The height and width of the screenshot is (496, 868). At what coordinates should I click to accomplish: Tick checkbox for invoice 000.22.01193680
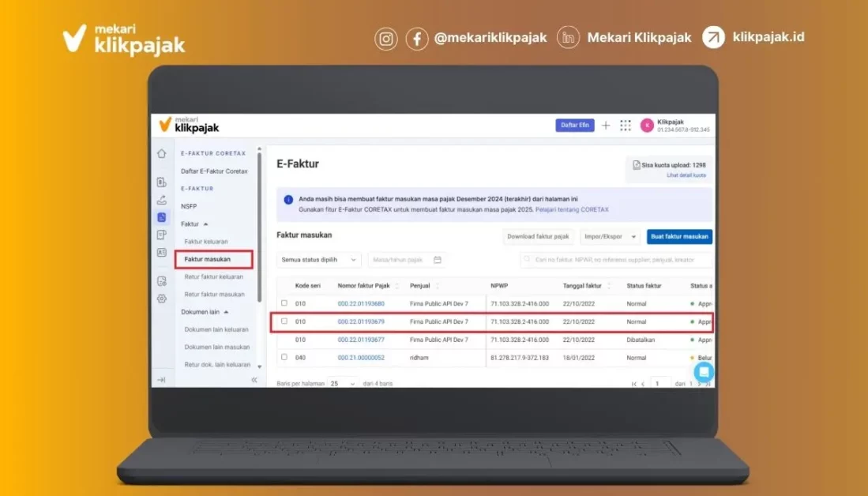tap(284, 303)
